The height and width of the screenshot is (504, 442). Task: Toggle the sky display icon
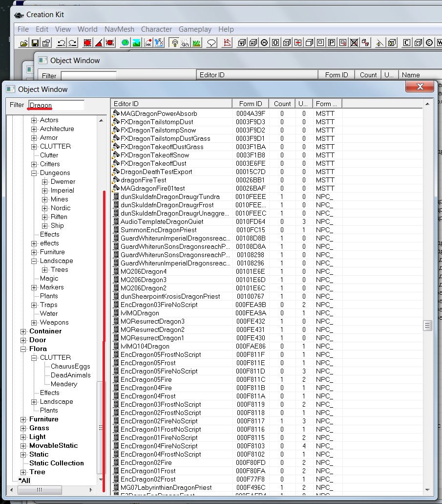pyautogui.click(x=185, y=43)
